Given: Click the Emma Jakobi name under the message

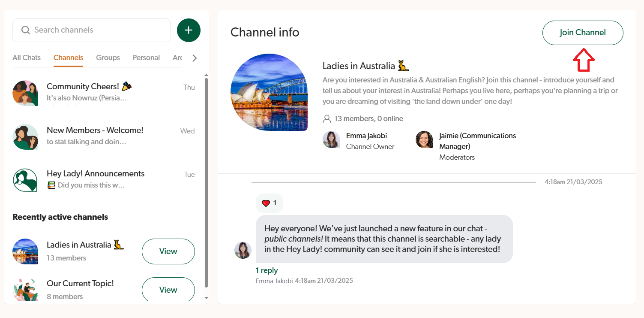Looking at the screenshot, I should click(274, 281).
